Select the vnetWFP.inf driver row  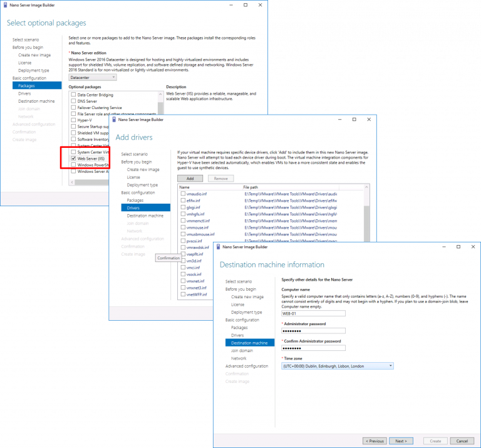(x=196, y=294)
